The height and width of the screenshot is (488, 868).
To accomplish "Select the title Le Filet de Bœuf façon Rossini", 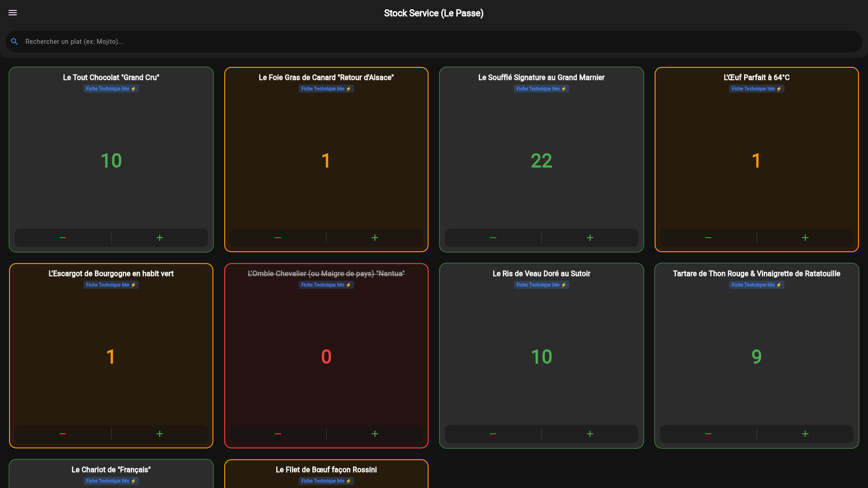I will pos(326,470).
